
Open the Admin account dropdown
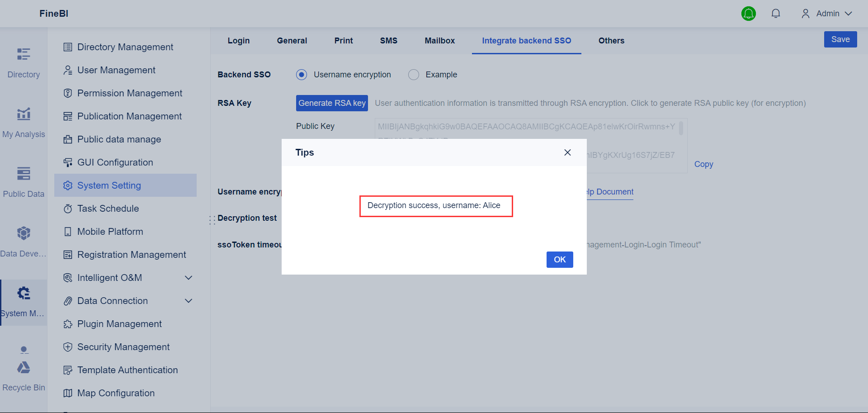[827, 13]
